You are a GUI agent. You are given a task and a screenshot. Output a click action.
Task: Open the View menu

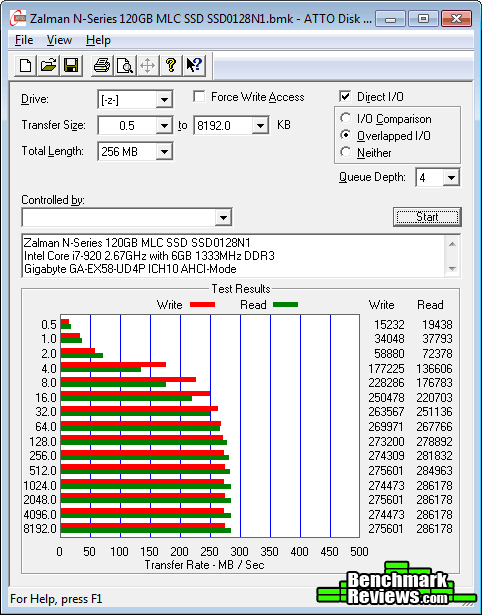click(59, 40)
